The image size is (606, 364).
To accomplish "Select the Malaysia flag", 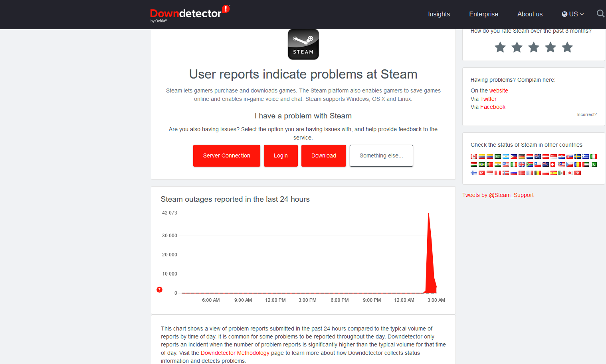I will pyautogui.click(x=562, y=164).
